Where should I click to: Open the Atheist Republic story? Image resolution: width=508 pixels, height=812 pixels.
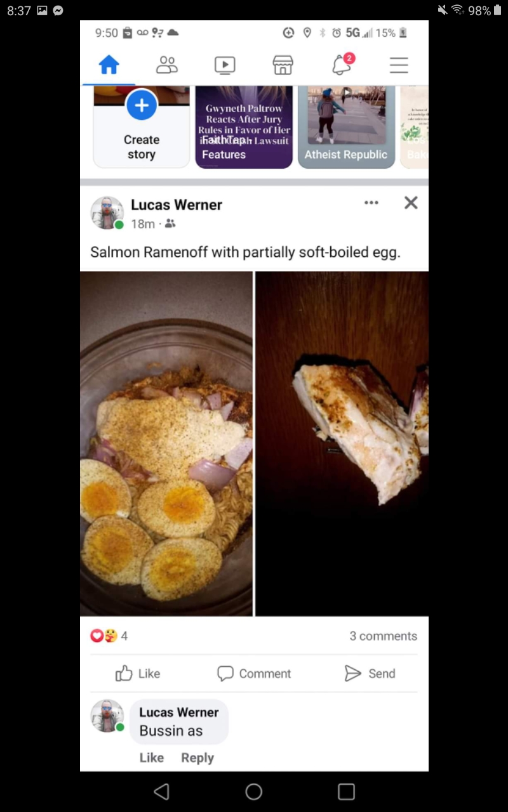(346, 127)
